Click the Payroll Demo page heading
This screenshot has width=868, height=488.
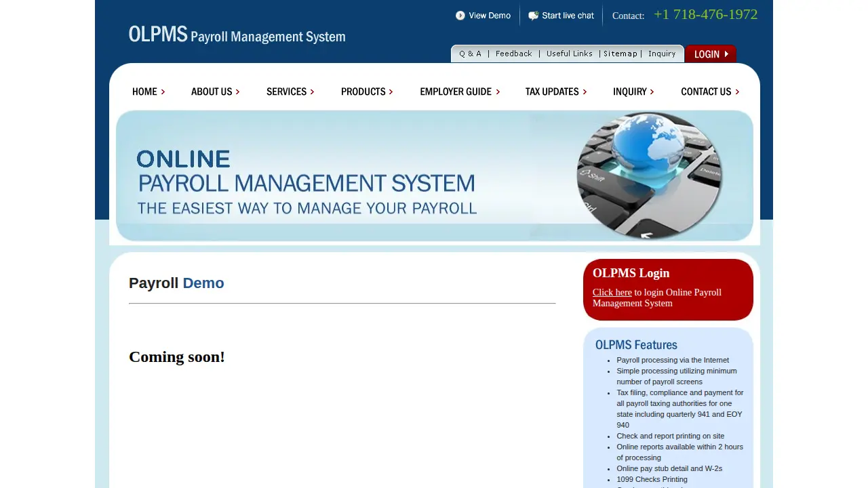pyautogui.click(x=176, y=283)
